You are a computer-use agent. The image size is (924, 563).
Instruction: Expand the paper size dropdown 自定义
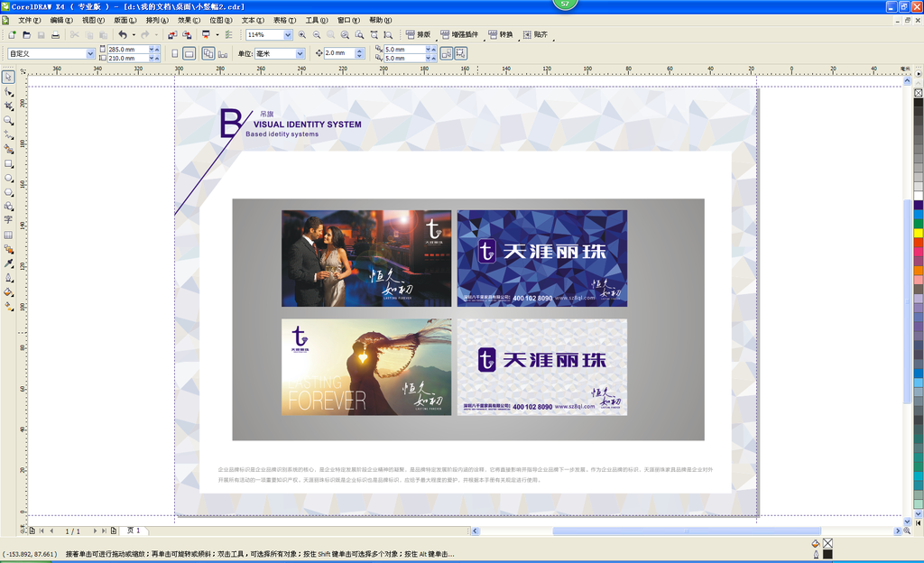[90, 53]
